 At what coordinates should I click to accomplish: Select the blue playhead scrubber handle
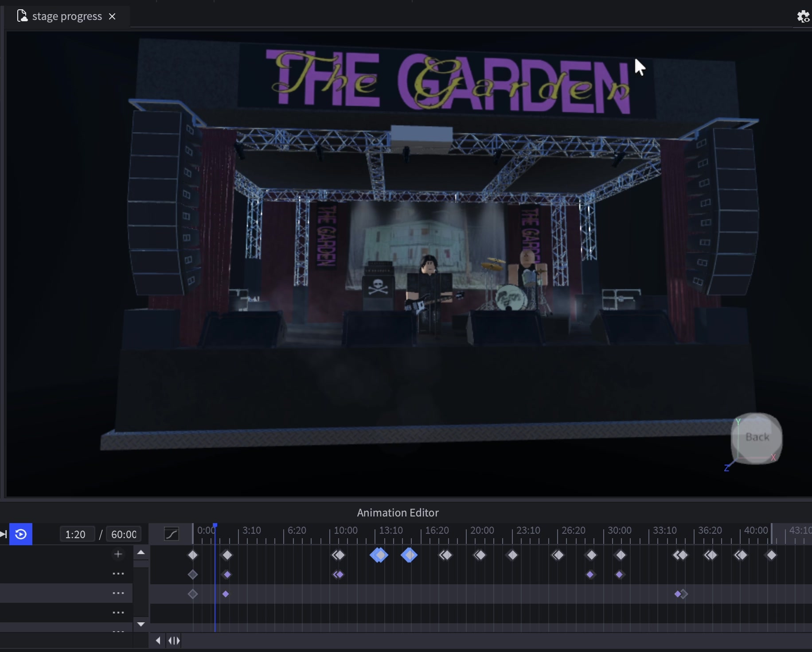point(215,526)
